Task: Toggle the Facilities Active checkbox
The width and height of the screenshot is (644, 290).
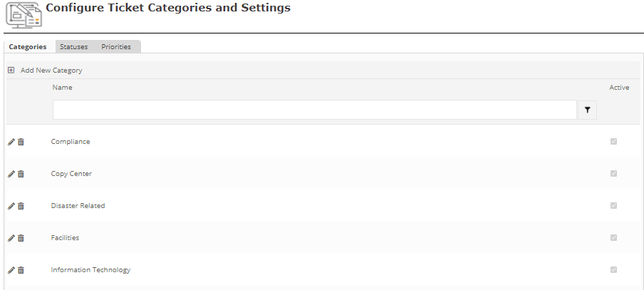Action: click(613, 238)
